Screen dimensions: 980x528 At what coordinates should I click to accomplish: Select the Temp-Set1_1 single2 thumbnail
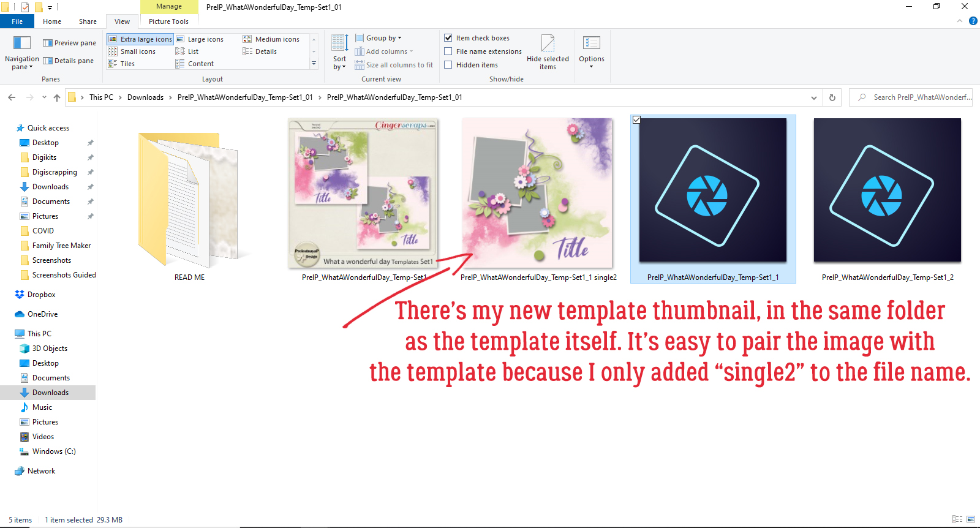(537, 193)
